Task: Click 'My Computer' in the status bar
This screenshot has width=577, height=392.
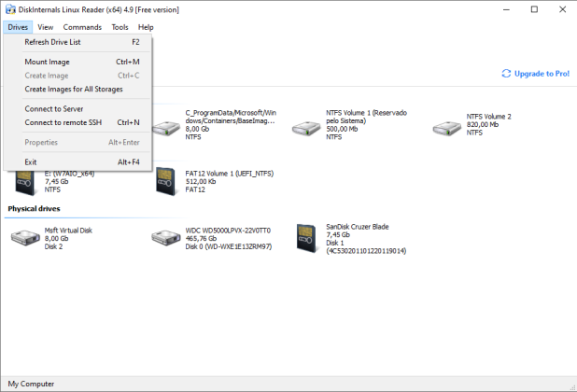Action: pyautogui.click(x=31, y=384)
